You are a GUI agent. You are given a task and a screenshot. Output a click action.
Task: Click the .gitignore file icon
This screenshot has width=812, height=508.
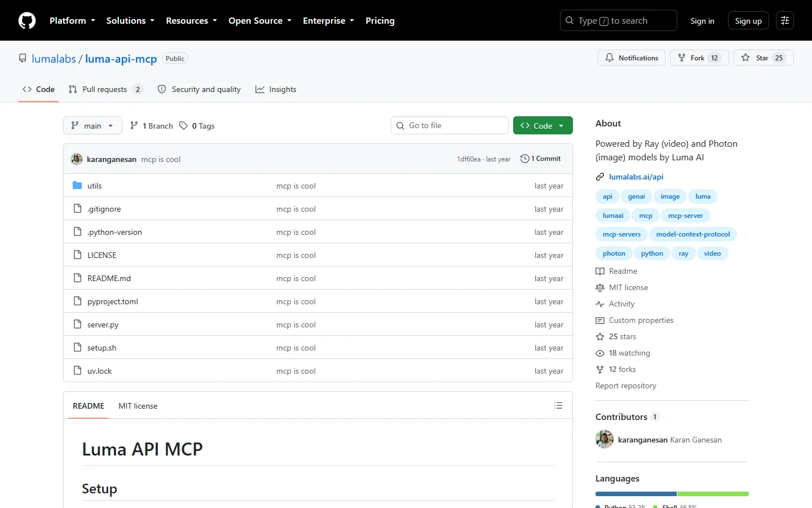point(77,209)
